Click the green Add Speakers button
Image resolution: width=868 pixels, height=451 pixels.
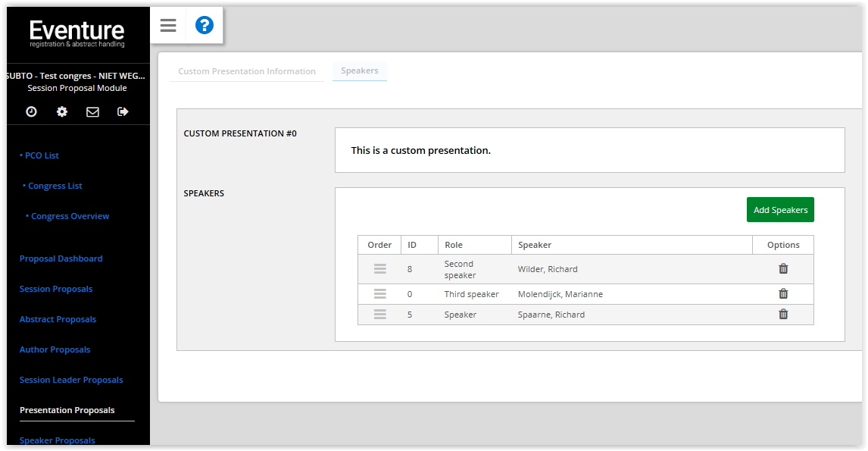(780, 209)
